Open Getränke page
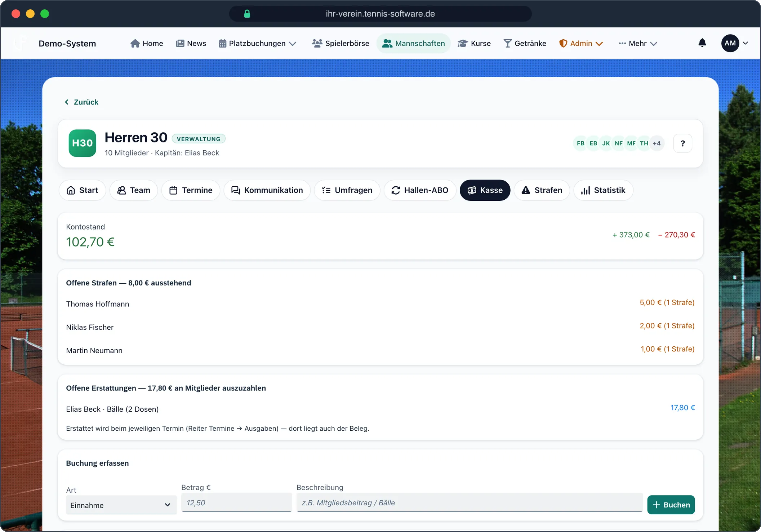 click(x=525, y=43)
